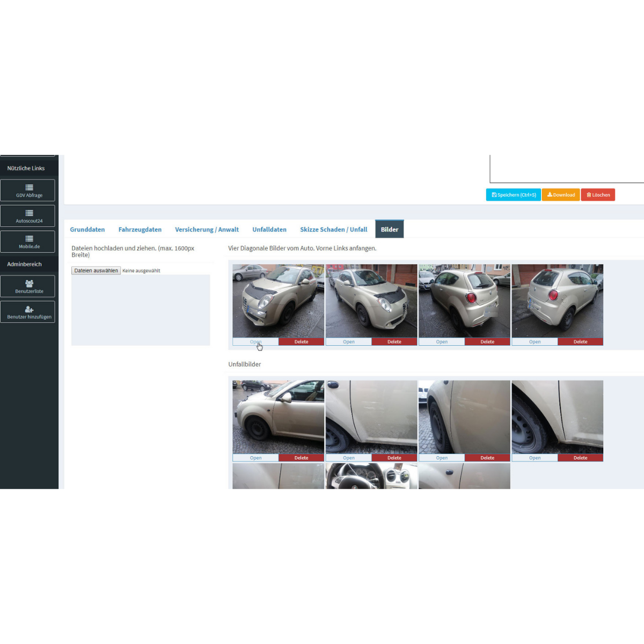Switch to the Grunddaten tab

[x=87, y=230]
